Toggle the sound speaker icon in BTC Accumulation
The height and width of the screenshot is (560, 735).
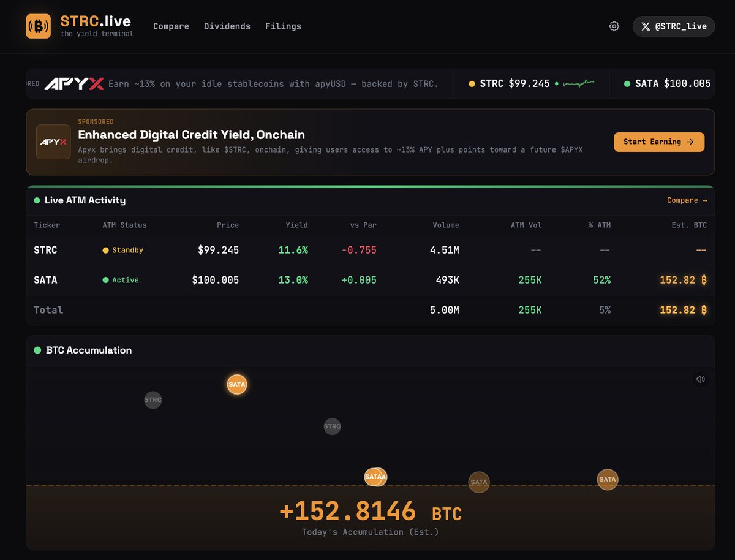tap(701, 379)
